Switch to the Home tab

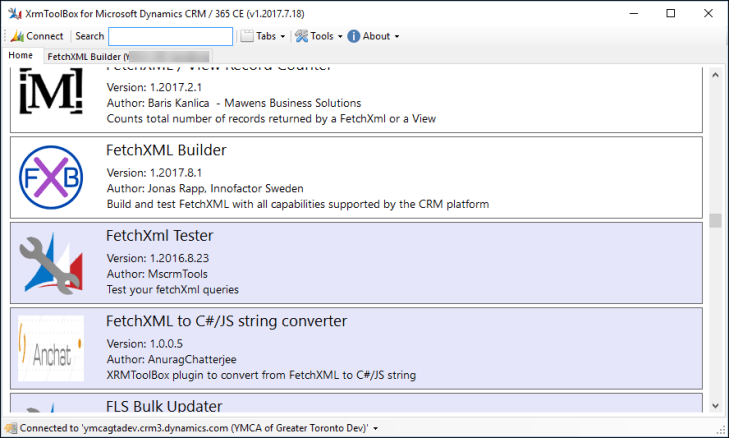(20, 55)
